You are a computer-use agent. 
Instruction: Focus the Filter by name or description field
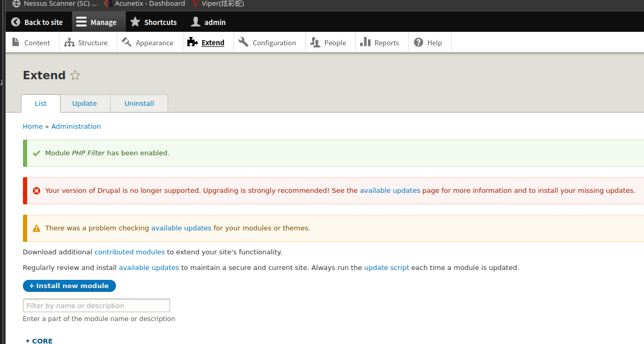97,305
